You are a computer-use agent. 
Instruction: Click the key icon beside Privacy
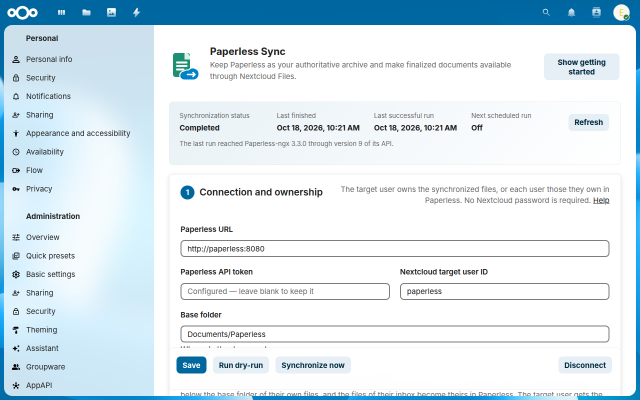pos(16,189)
